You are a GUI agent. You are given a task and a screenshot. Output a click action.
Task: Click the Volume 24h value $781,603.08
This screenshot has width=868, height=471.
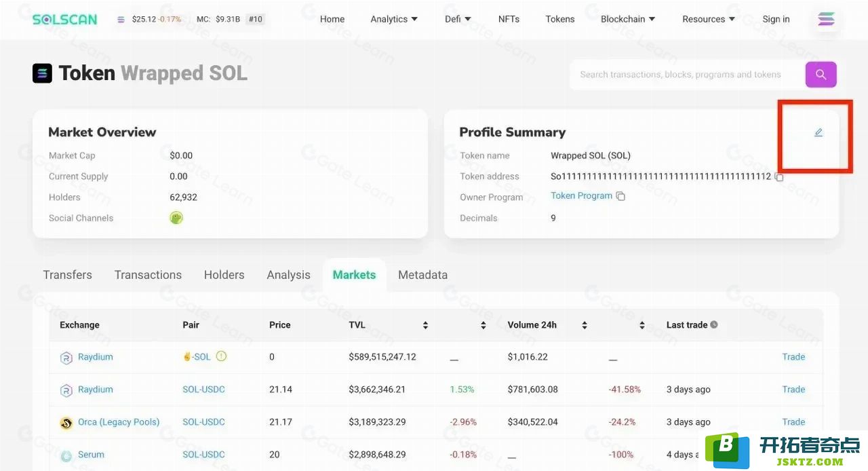[533, 390]
